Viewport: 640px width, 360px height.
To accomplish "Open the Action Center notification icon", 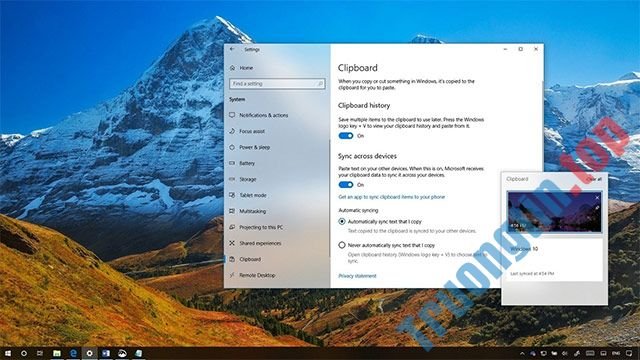I will 629,353.
